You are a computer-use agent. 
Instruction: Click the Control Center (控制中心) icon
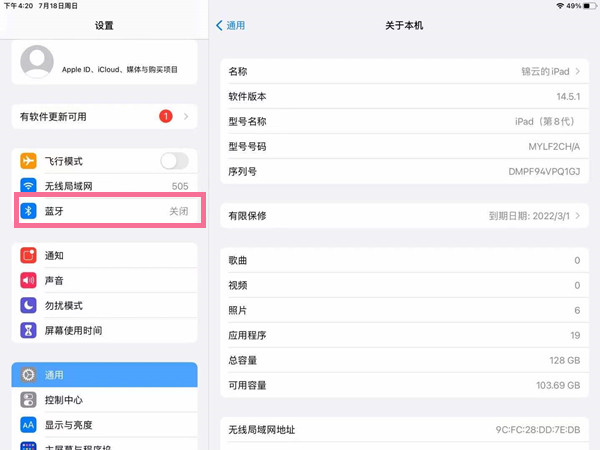point(28,400)
